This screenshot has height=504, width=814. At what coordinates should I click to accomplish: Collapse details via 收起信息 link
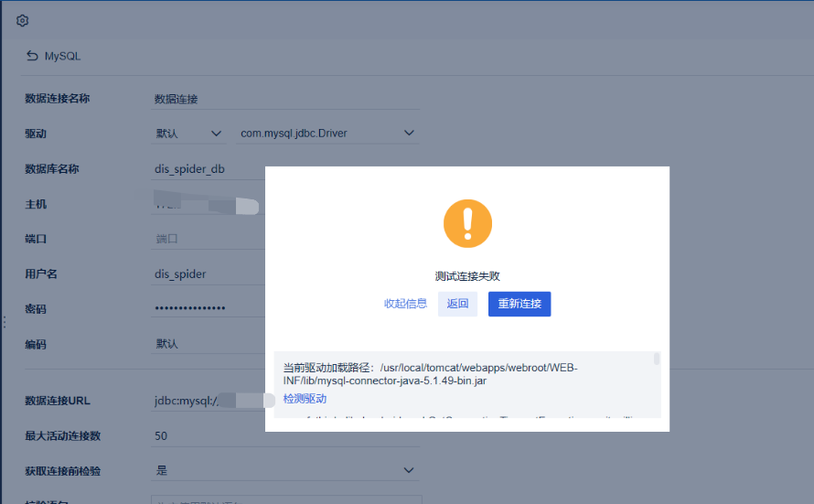[x=405, y=304]
